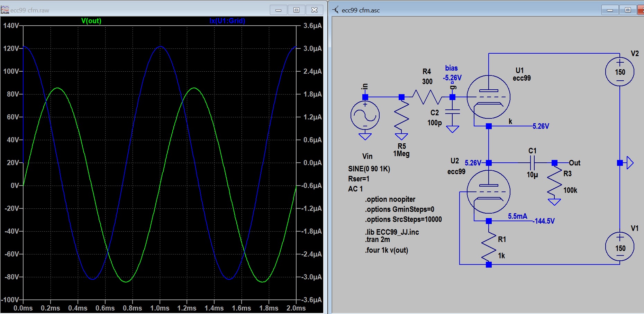Select the R1 1k cathode resistor symbol
The height and width of the screenshot is (314, 644).
489,246
